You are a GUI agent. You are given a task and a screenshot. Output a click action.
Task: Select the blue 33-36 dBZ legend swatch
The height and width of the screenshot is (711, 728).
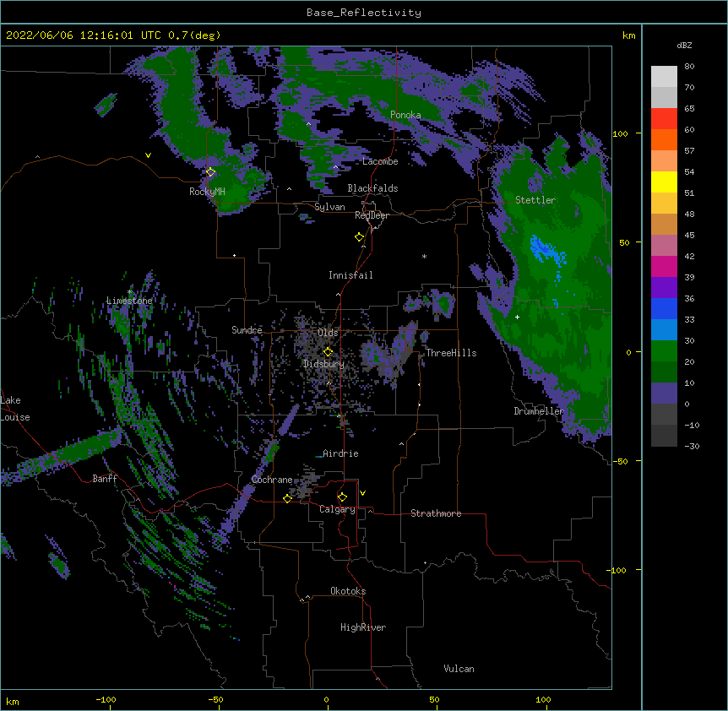[x=664, y=309]
